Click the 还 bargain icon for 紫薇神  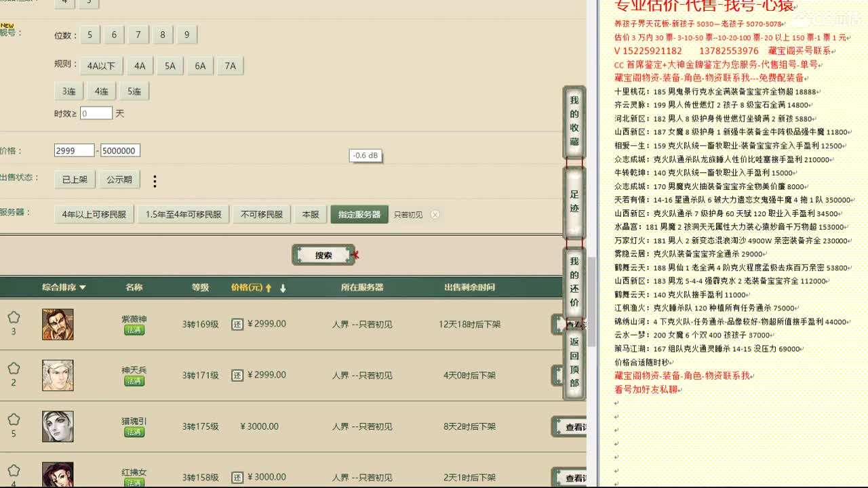pyautogui.click(x=237, y=324)
